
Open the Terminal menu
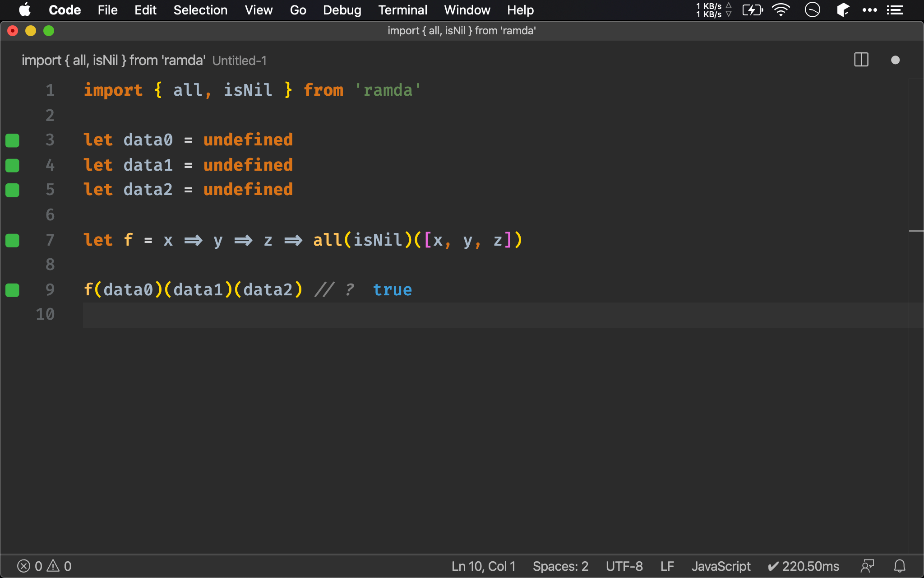click(402, 10)
